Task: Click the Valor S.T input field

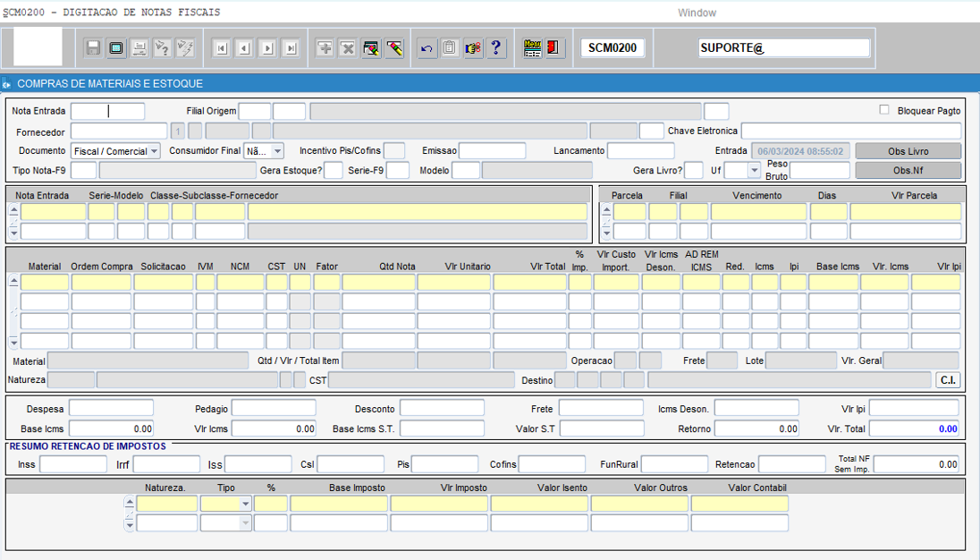Action: pyautogui.click(x=601, y=428)
